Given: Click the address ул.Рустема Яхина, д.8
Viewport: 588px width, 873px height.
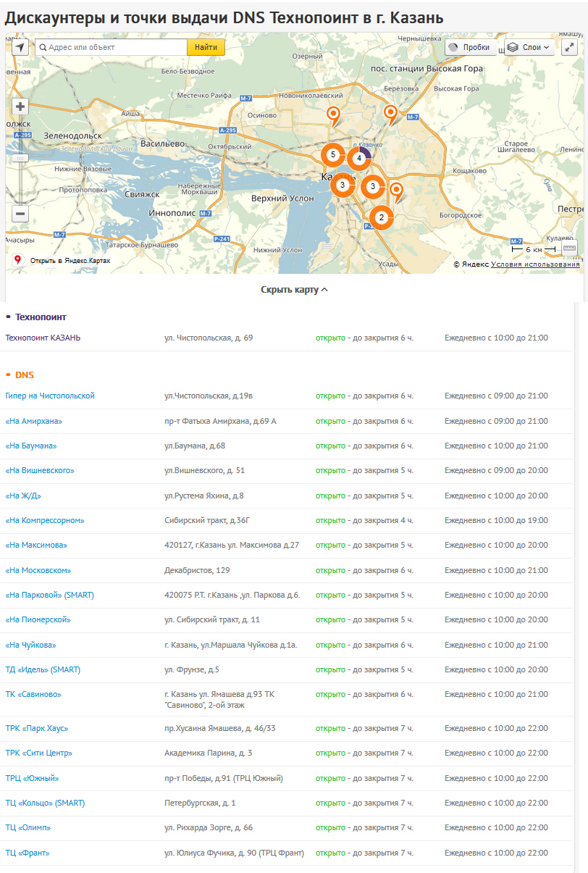Looking at the screenshot, I should pos(204,496).
